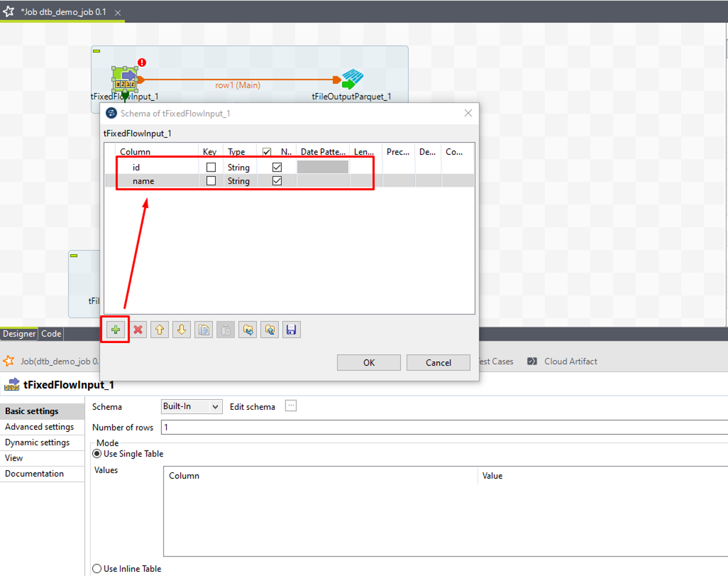Toggle Key checkbox for name column
This screenshot has width=728, height=576.
pos(211,181)
